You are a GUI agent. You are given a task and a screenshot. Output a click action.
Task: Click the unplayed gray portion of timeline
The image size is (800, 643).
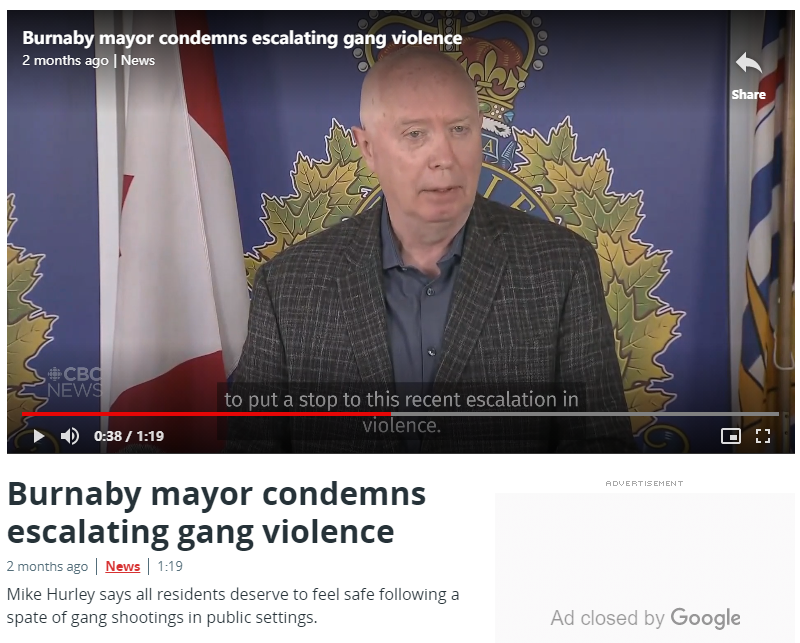point(585,414)
